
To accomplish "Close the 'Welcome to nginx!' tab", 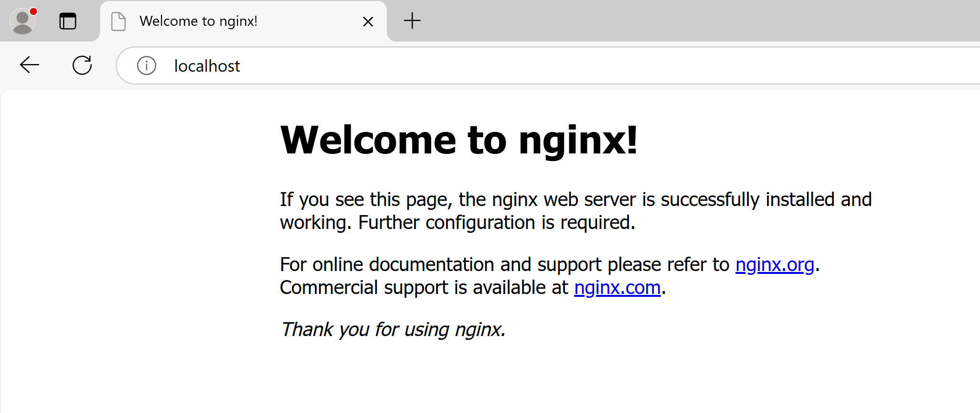I will click(x=368, y=22).
